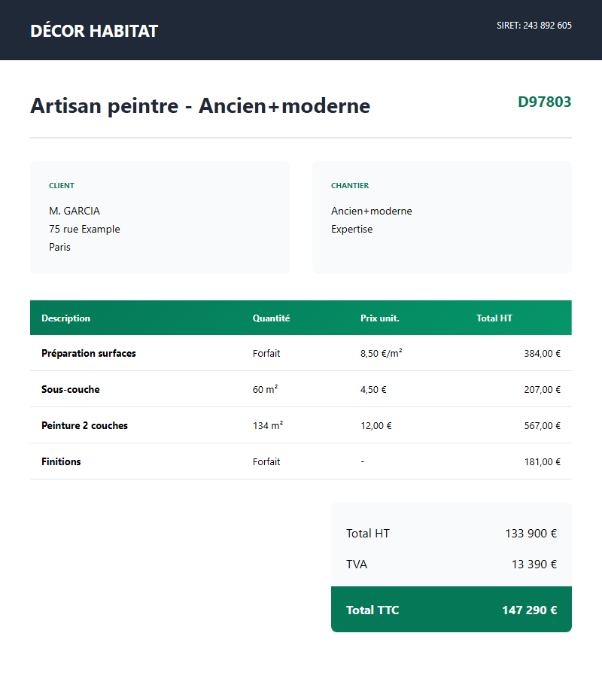Click the TVA amount 13 390 €
This screenshot has height=700, width=602.
(x=534, y=564)
